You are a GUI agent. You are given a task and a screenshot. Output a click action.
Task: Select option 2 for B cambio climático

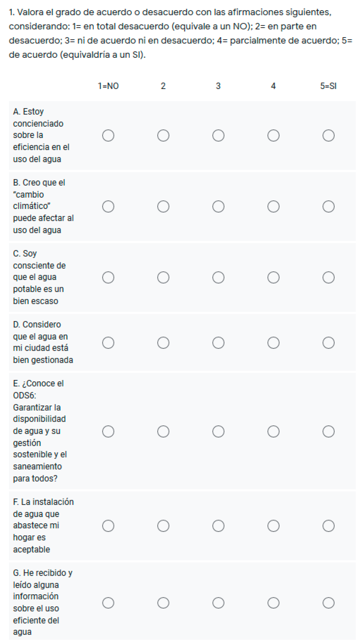coord(163,206)
